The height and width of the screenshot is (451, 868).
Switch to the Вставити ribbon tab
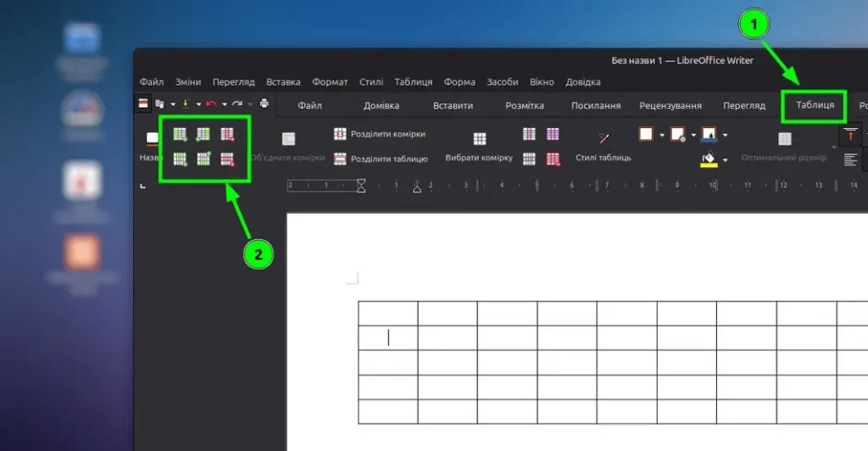tap(453, 105)
